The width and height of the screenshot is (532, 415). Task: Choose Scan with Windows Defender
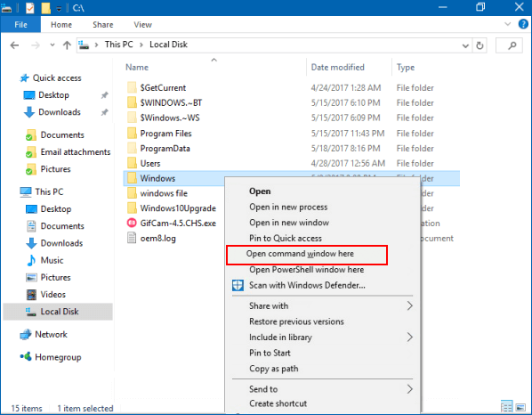coord(307,285)
